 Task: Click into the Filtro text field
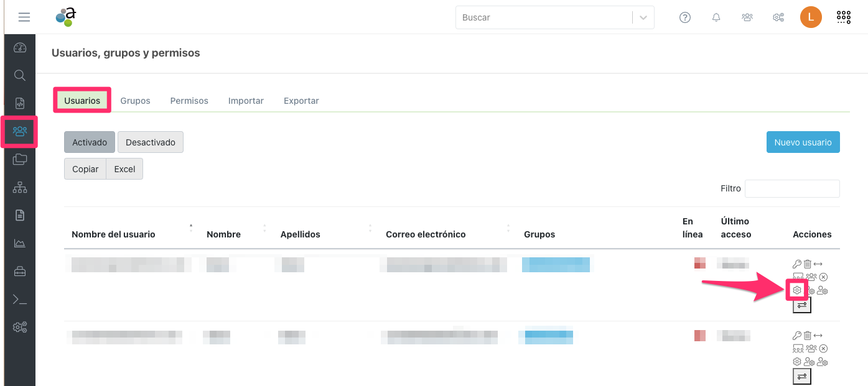point(792,188)
